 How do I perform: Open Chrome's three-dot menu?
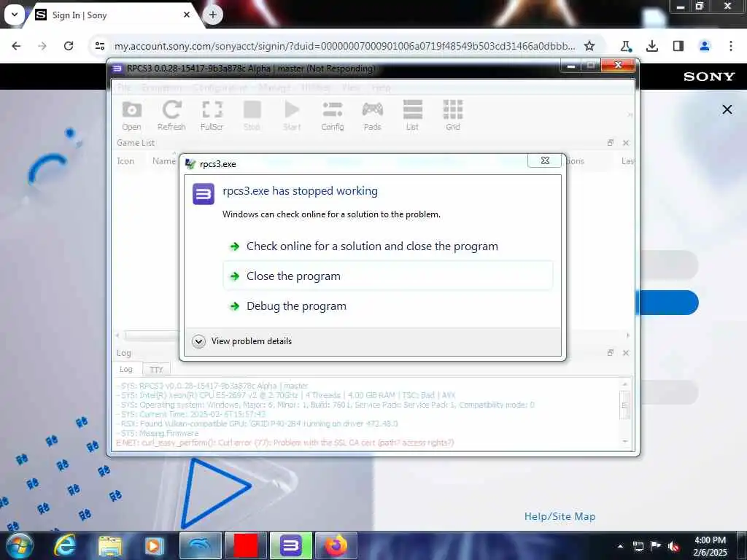click(731, 46)
